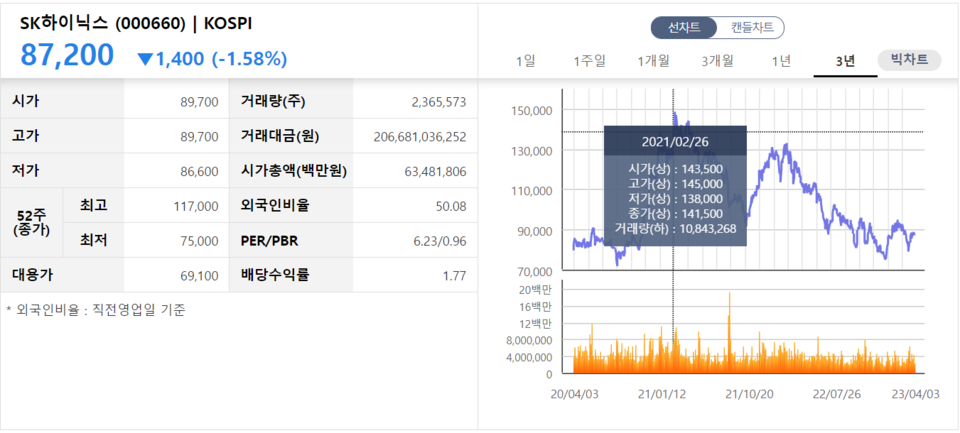Image resolution: width=960 pixels, height=433 pixels.
Task: Select the 3개월 period tab
Action: (x=718, y=61)
